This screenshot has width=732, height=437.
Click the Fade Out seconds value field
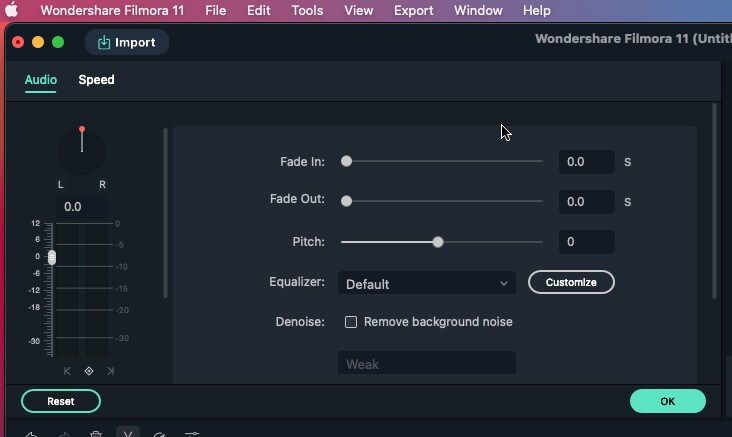pos(586,202)
